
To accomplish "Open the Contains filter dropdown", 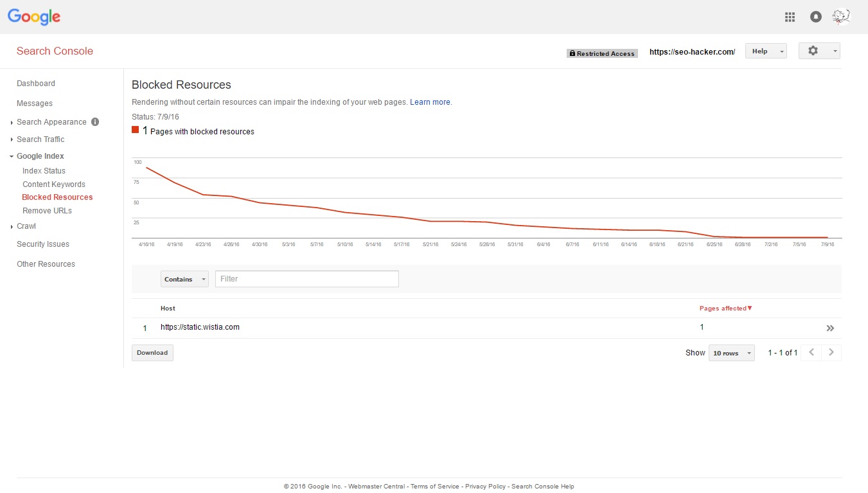I will 184,279.
